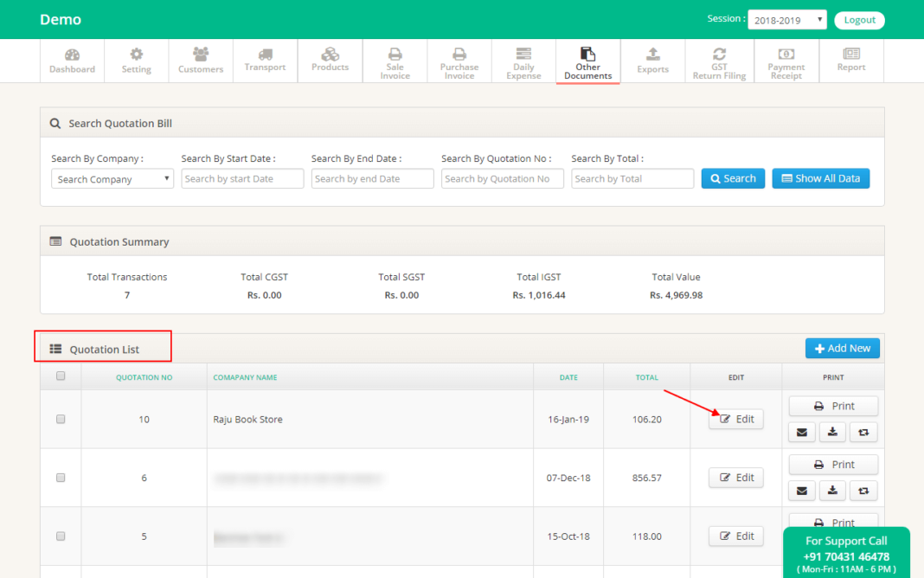Click the Add New button
Screen dimensions: 924x578
click(842, 348)
